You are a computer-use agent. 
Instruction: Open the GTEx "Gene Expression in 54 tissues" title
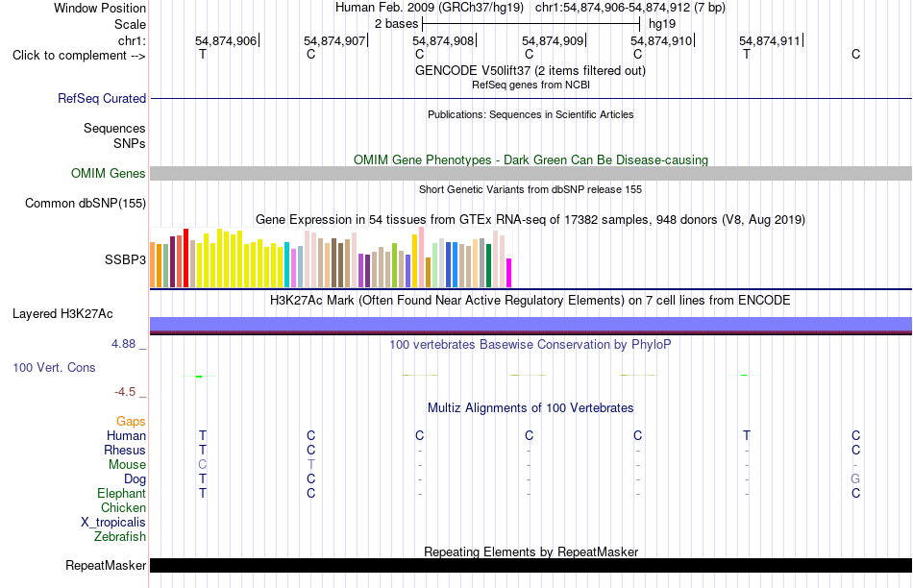point(531,219)
